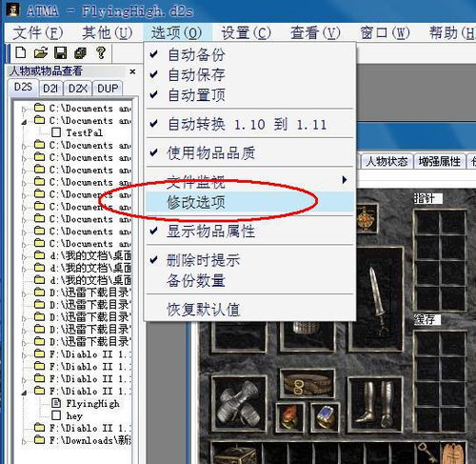The width and height of the screenshot is (476, 464).
Task: Close the 人物或物品查看 panel
Action: (x=132, y=71)
